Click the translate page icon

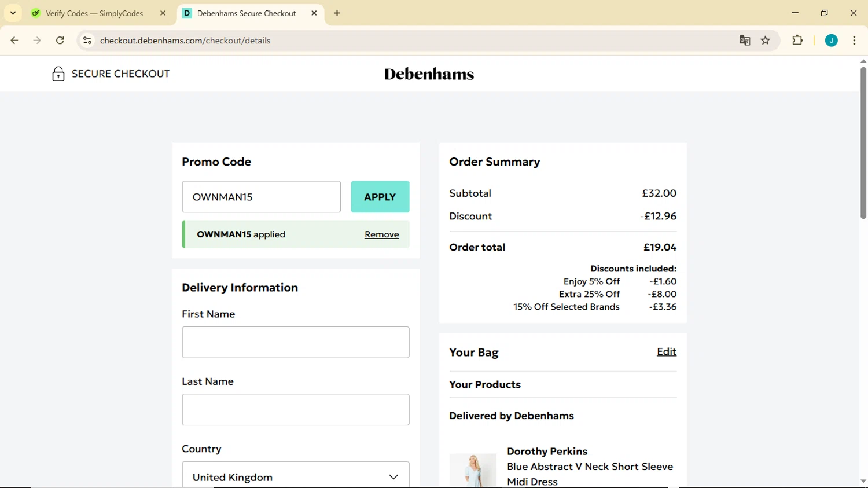pyautogui.click(x=745, y=41)
